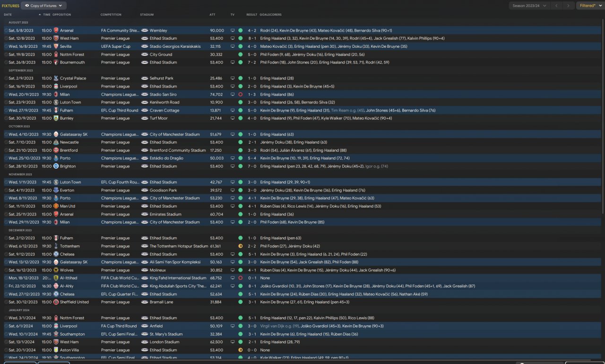The width and height of the screenshot is (605, 364).
Task: Open the Sevilla team link
Action: (x=67, y=46)
